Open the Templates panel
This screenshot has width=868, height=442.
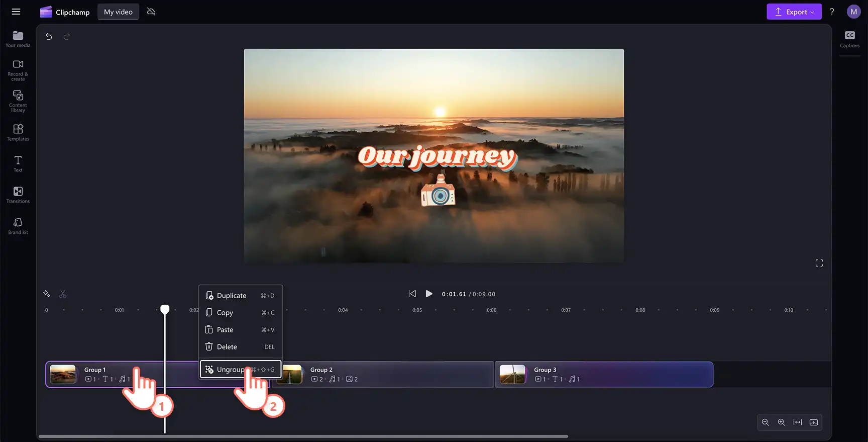18,133
